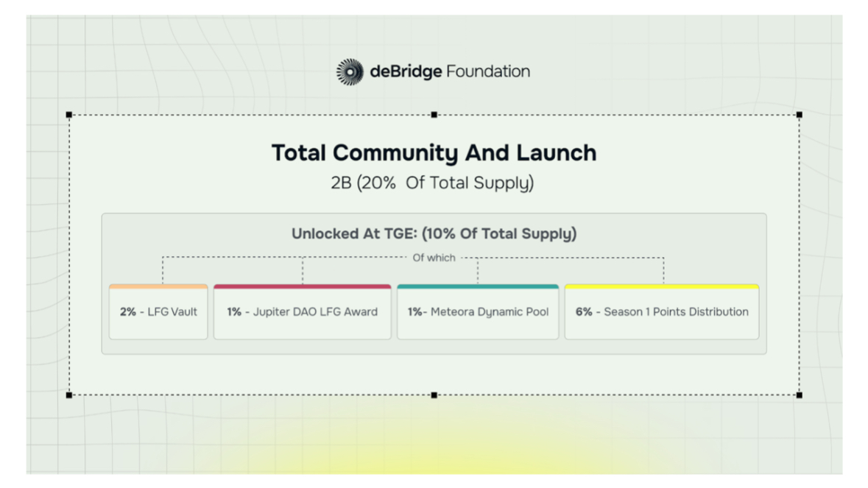
Task: Click the orange bar above LFG Vault
Action: [x=158, y=286]
